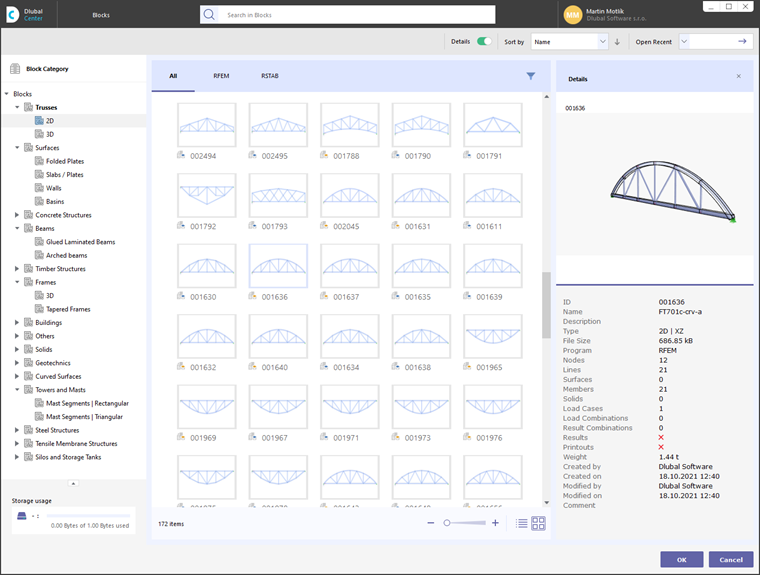Switch to list view icon
The image size is (760, 575).
pyautogui.click(x=522, y=524)
